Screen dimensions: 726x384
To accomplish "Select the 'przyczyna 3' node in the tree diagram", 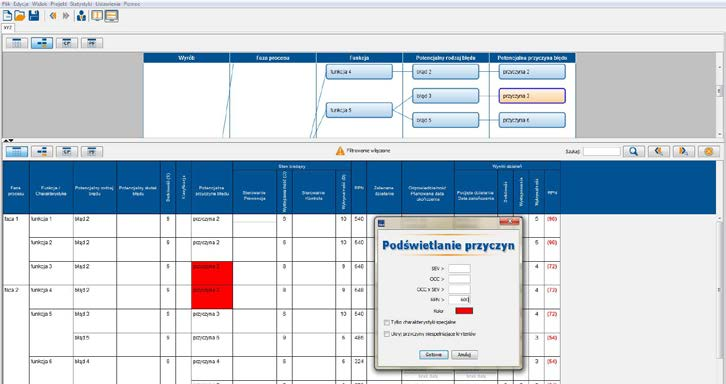I will 532,96.
